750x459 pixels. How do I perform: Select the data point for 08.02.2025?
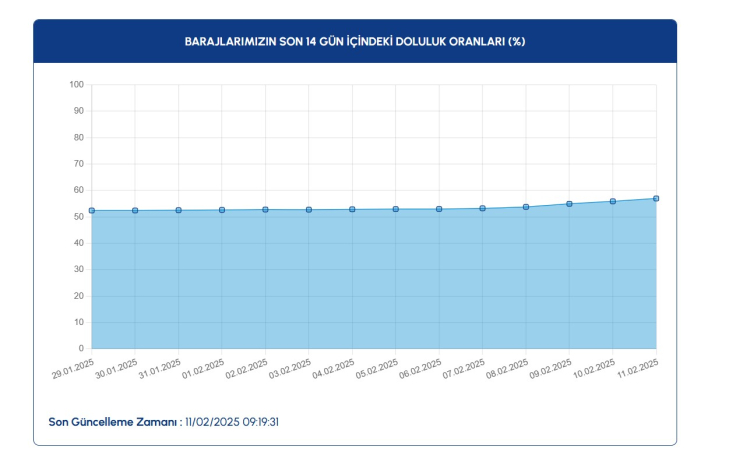coord(526,207)
